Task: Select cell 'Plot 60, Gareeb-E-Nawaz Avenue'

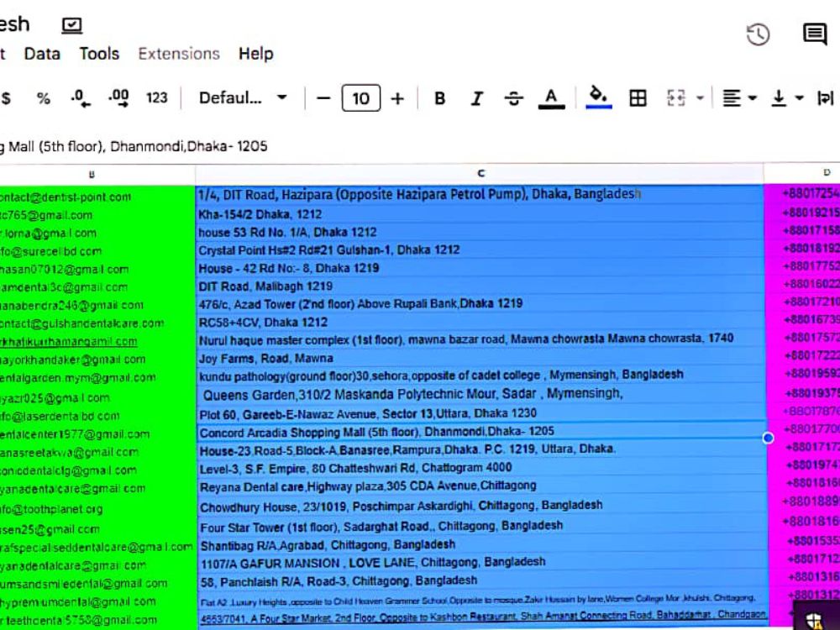Action: point(480,414)
